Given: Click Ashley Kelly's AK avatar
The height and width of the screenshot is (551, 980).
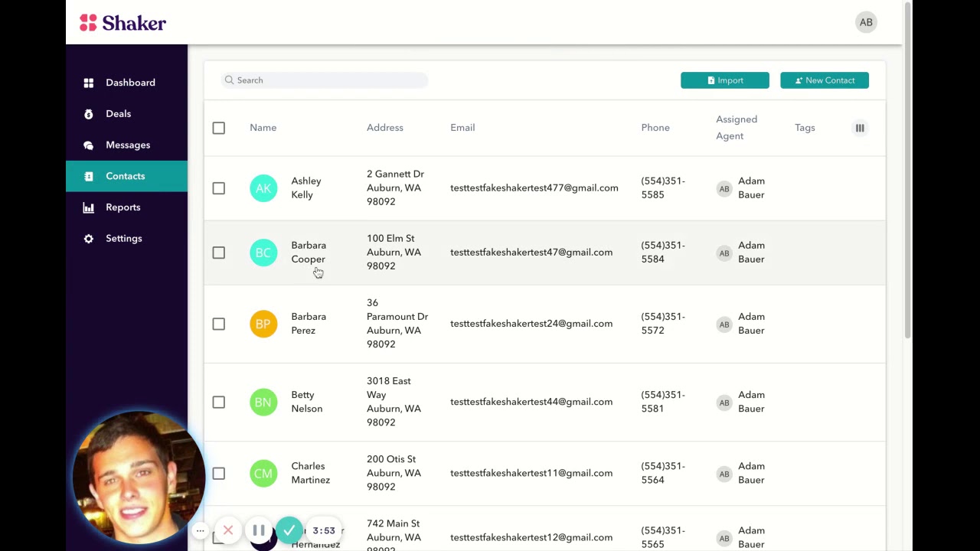Looking at the screenshot, I should 263,188.
